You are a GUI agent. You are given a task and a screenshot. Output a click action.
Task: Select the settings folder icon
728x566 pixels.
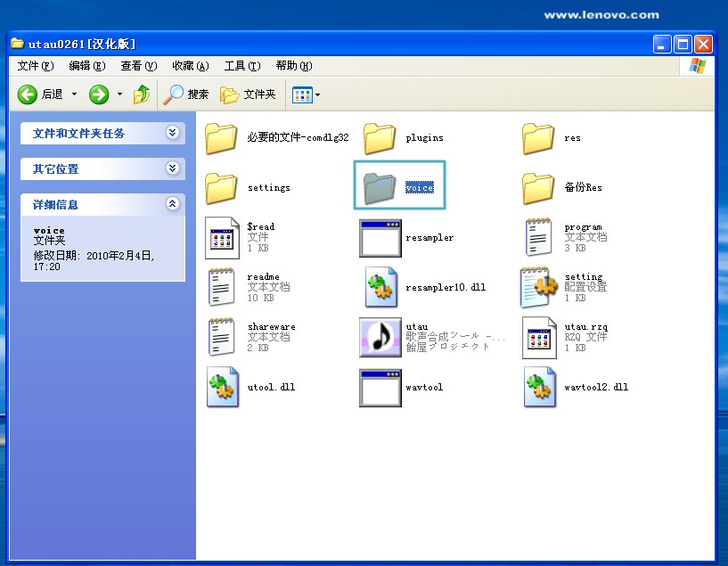point(221,188)
